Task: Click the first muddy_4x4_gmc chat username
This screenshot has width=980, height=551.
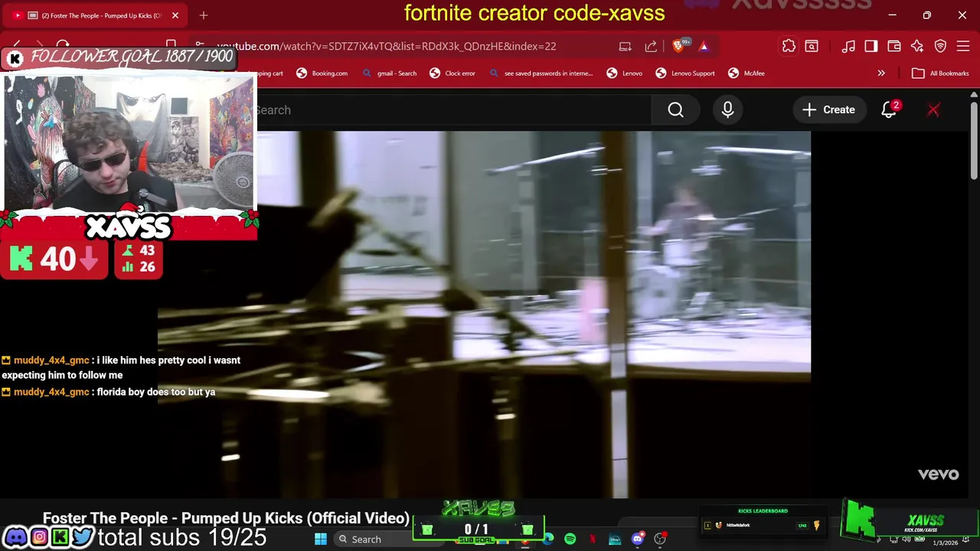Action: [51, 360]
